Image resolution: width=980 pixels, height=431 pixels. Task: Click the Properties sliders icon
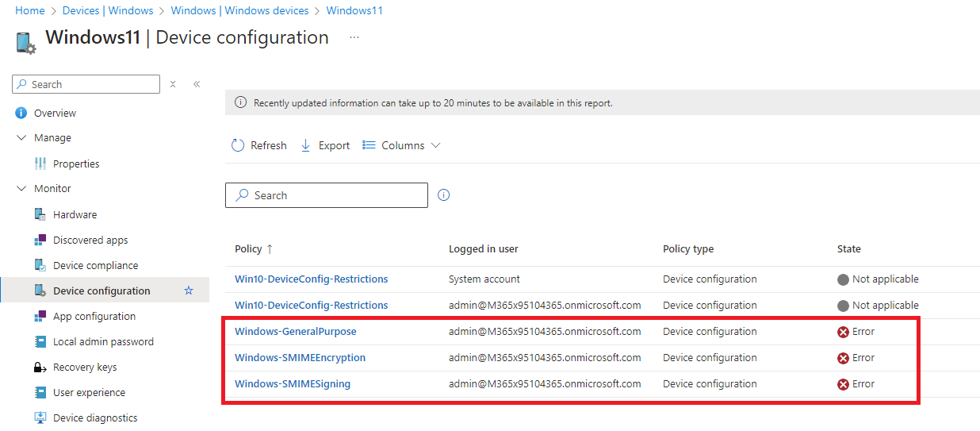tap(40, 164)
